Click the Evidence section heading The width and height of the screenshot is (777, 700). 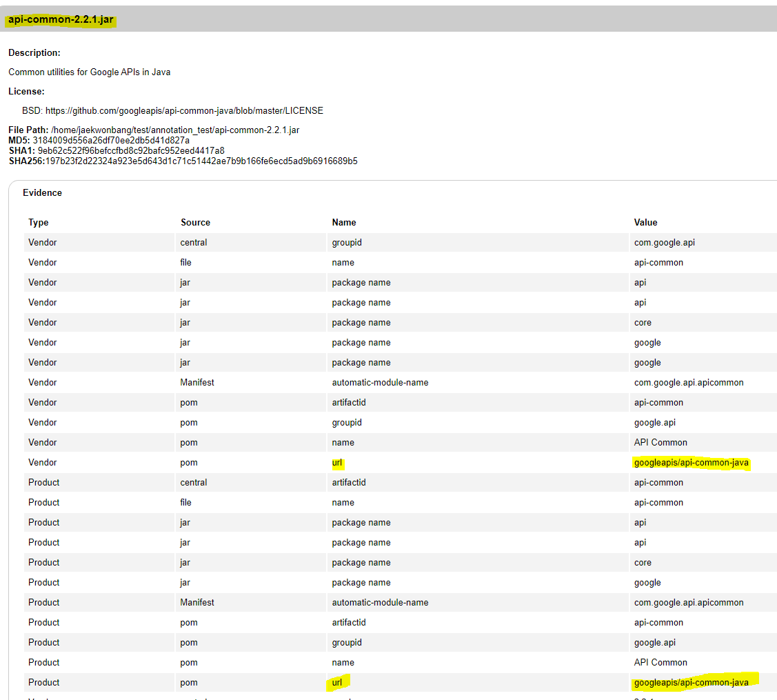(42, 192)
